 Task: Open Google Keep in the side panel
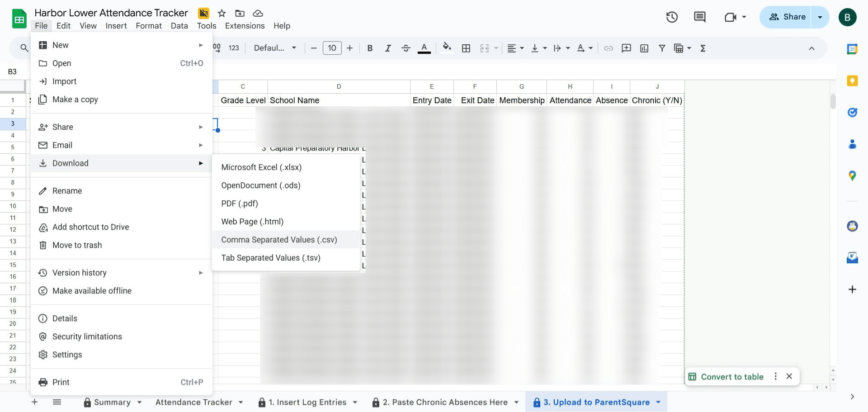coord(852,81)
